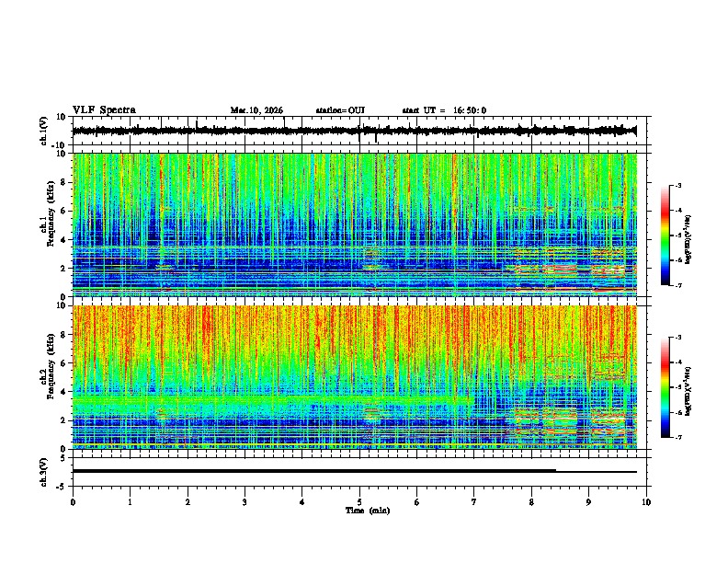Click the time axis tick label "8"
The image size is (728, 563).
pyautogui.click(x=531, y=502)
